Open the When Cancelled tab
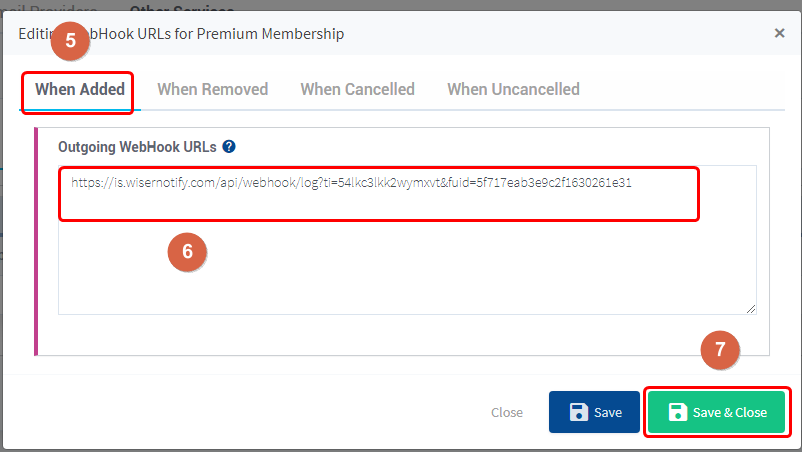The height and width of the screenshot is (452, 802). pos(357,89)
